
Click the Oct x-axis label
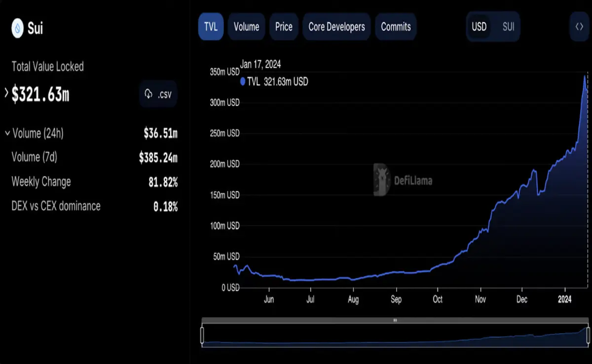tap(438, 299)
